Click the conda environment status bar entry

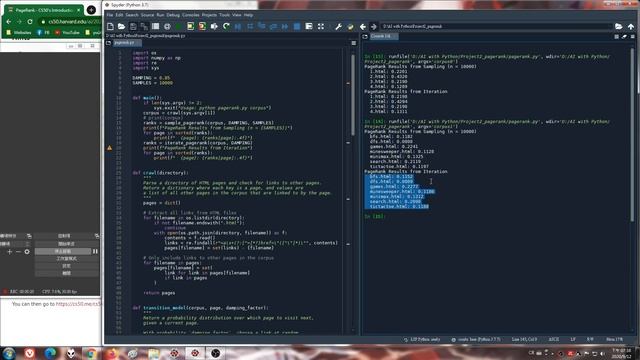(x=476, y=339)
